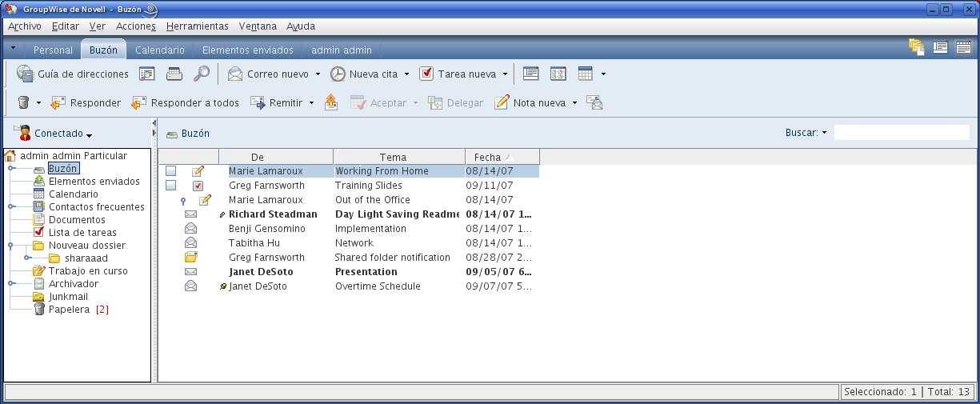980x404 pixels.
Task: Open the dropdown next to Nueva cita
Action: pos(406,74)
